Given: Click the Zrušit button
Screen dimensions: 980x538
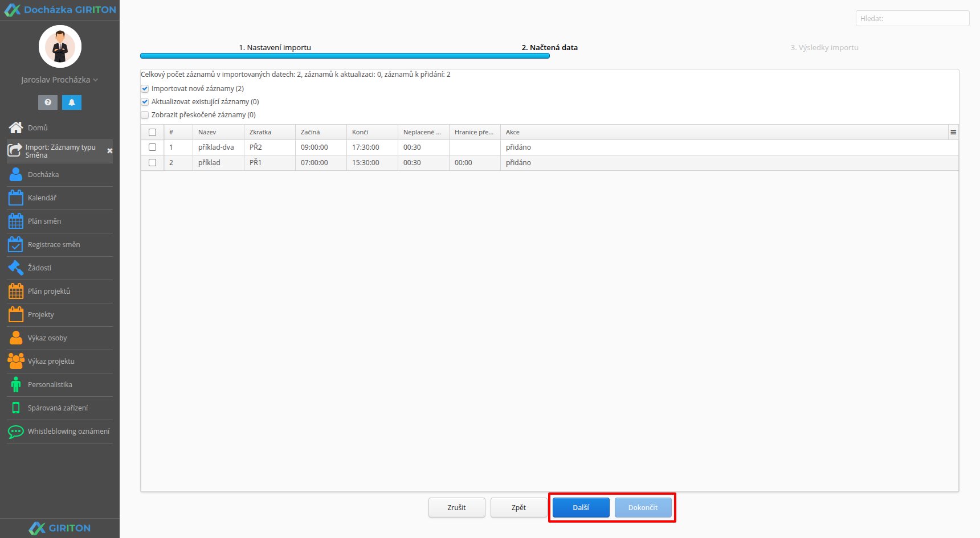Looking at the screenshot, I should point(457,507).
